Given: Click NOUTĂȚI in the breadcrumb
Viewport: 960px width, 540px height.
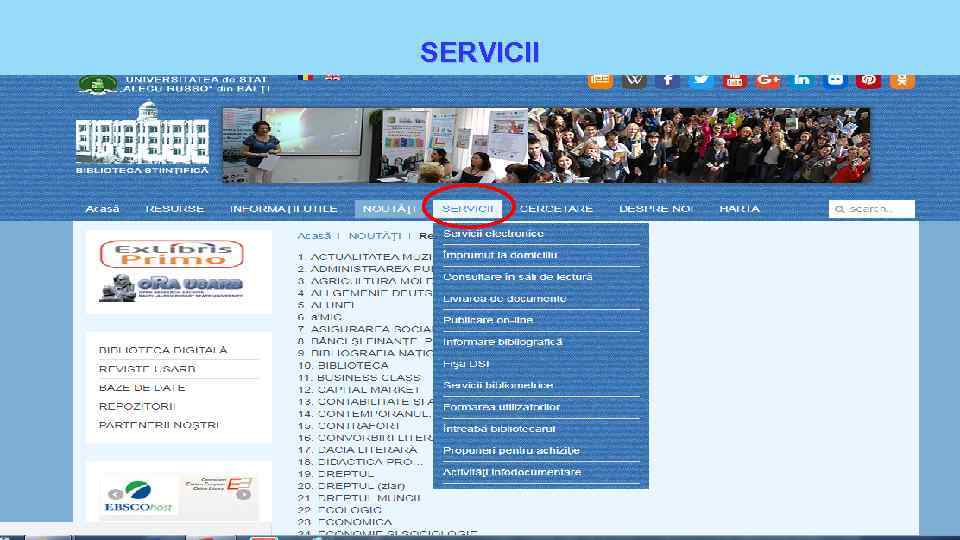Looking at the screenshot, I should pyautogui.click(x=375, y=236).
